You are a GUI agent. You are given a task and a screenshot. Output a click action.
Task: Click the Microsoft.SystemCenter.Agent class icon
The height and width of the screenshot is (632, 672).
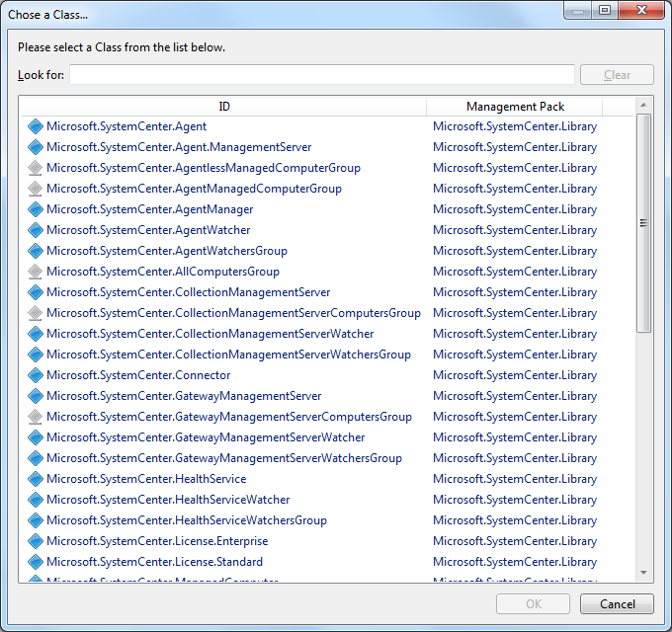36,126
